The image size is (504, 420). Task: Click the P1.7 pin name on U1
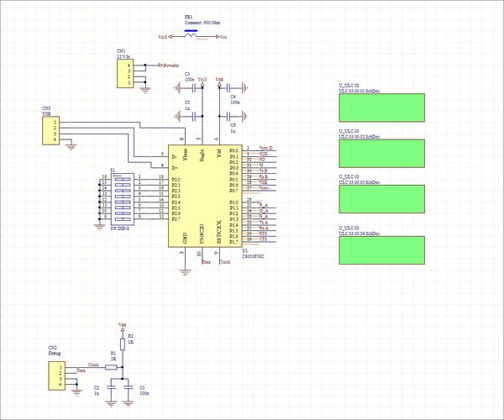point(234,242)
